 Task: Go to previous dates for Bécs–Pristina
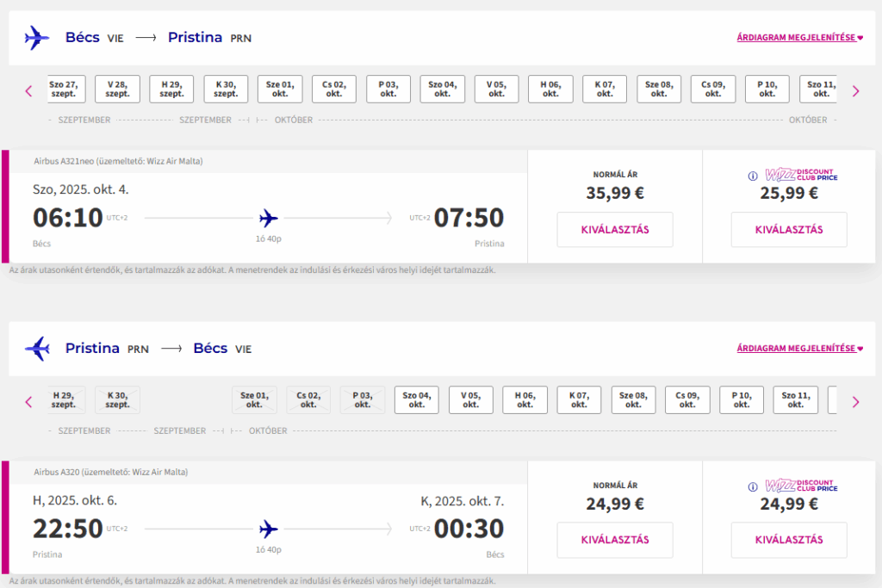(28, 90)
